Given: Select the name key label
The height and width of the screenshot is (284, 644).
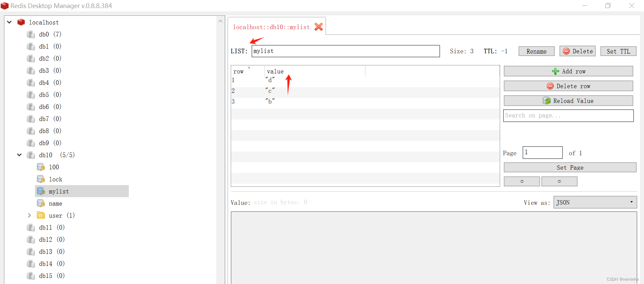Looking at the screenshot, I should point(55,204).
